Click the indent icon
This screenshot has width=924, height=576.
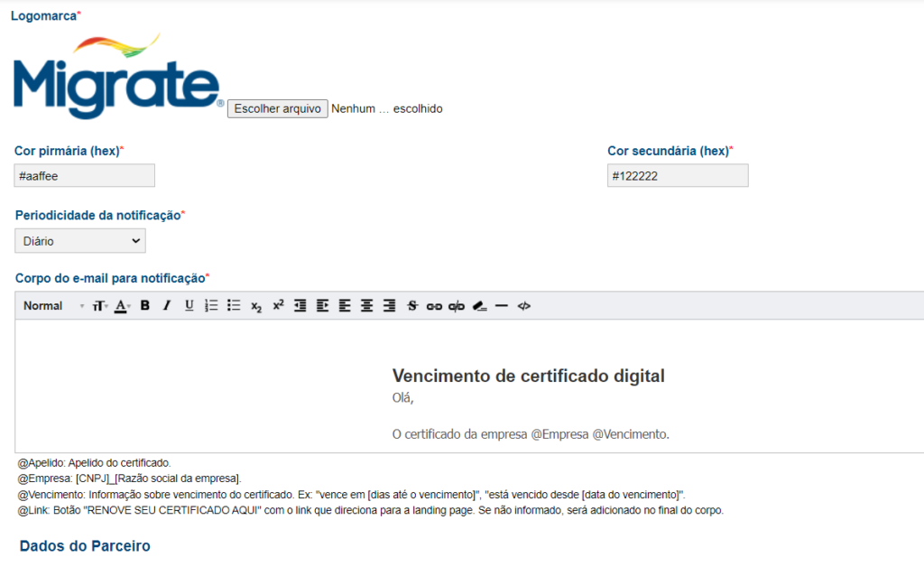click(322, 305)
